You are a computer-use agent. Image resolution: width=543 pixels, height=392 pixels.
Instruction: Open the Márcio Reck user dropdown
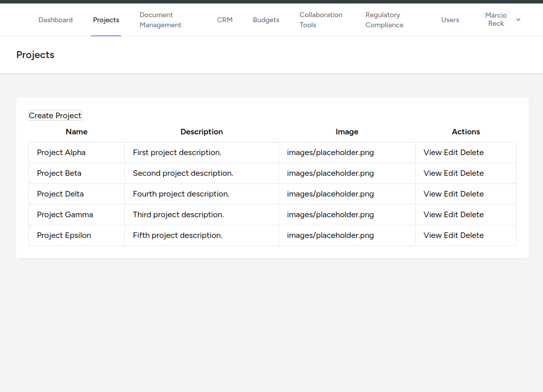(503, 20)
